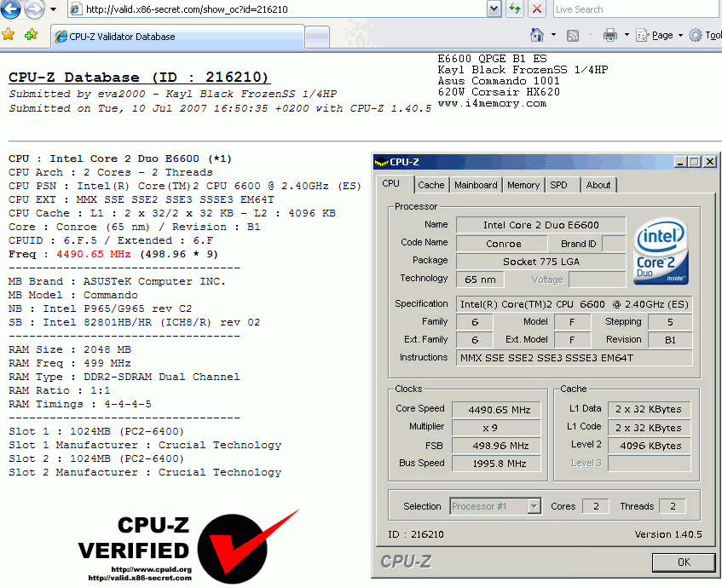Image resolution: width=722 pixels, height=588 pixels.
Task: Click the Specification field in CPU-Z
Action: [x=574, y=304]
